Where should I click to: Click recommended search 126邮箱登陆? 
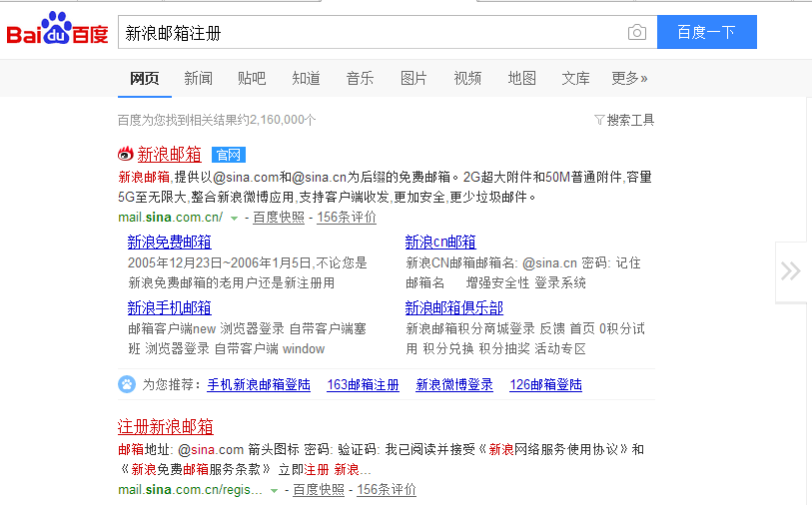coord(545,384)
